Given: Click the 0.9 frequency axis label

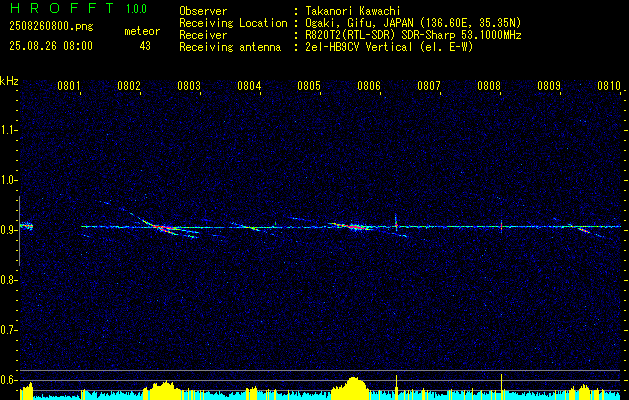Looking at the screenshot, I should tap(8, 230).
